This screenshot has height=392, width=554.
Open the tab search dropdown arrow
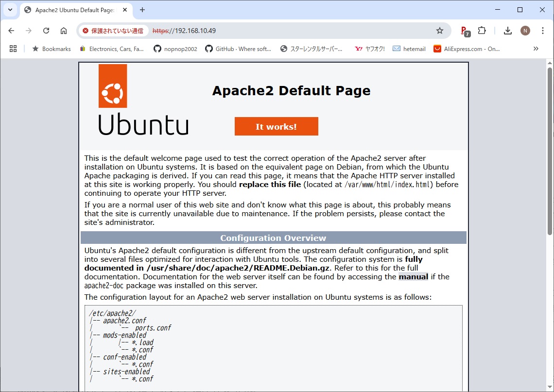click(10, 10)
